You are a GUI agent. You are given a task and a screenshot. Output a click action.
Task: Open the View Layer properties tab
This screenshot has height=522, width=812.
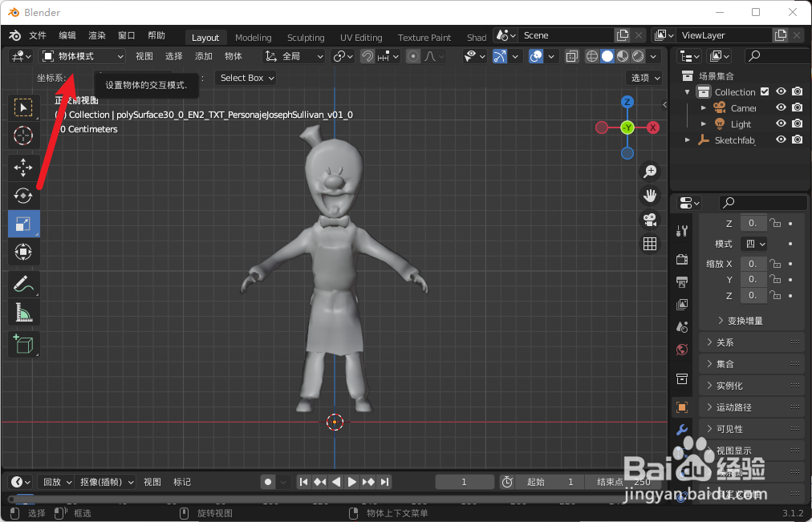pyautogui.click(x=682, y=304)
